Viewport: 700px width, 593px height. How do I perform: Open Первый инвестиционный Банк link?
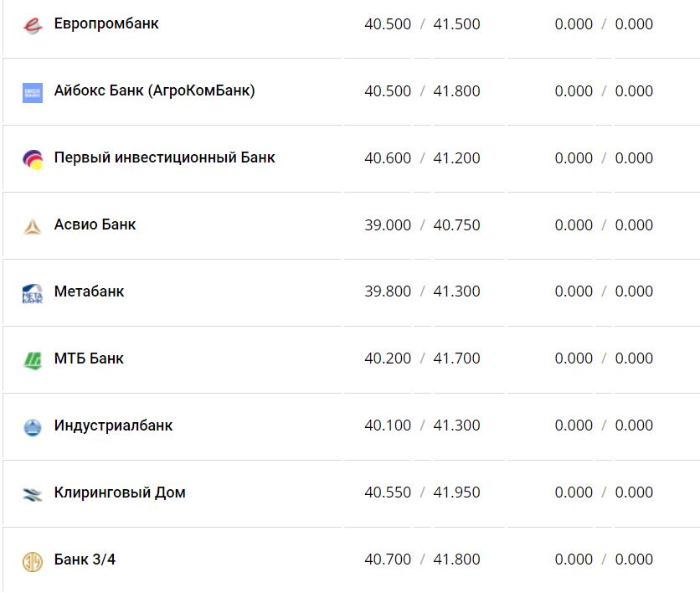(164, 157)
